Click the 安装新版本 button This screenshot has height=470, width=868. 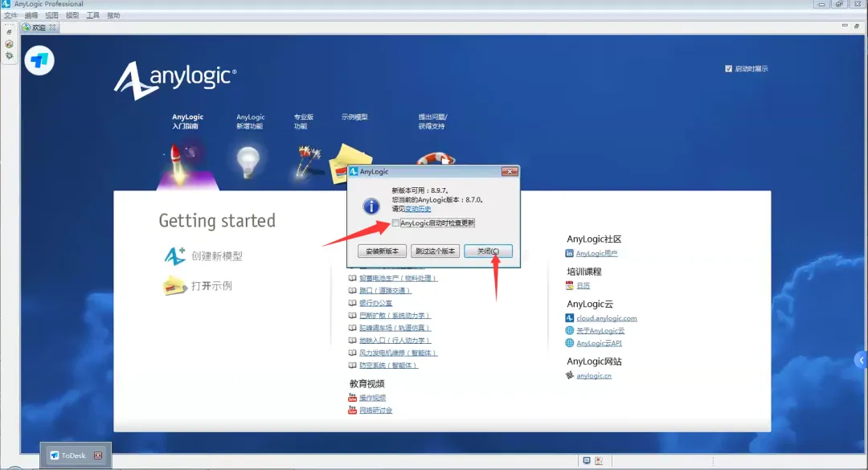(x=382, y=251)
